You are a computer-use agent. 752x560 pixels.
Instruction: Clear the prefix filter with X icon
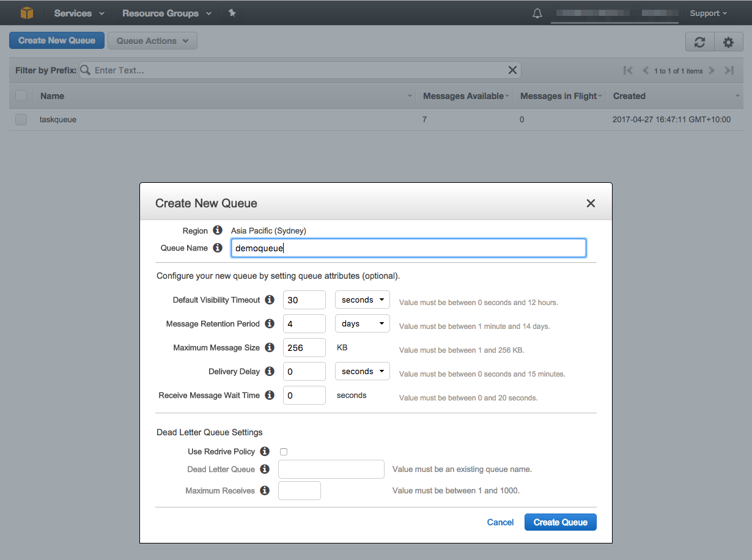coord(512,70)
